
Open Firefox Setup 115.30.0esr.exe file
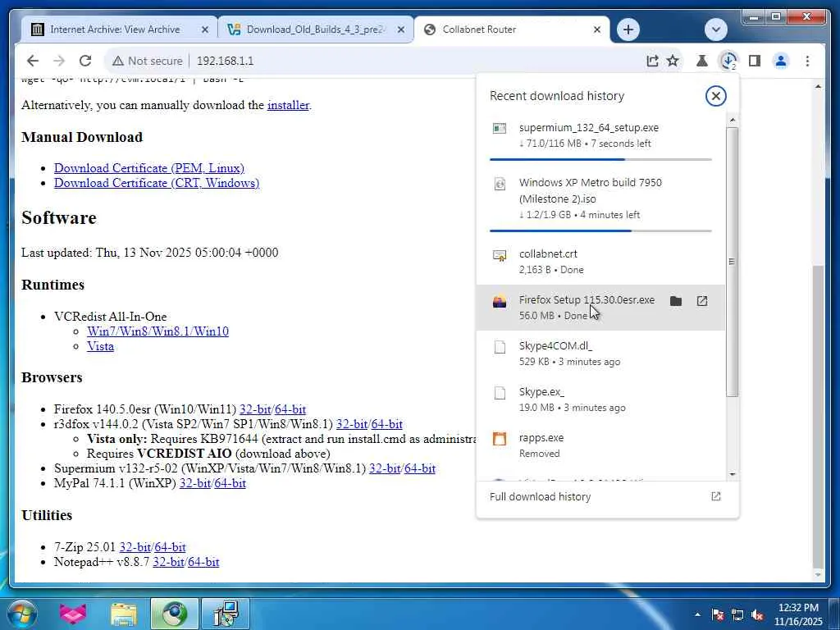(x=702, y=301)
